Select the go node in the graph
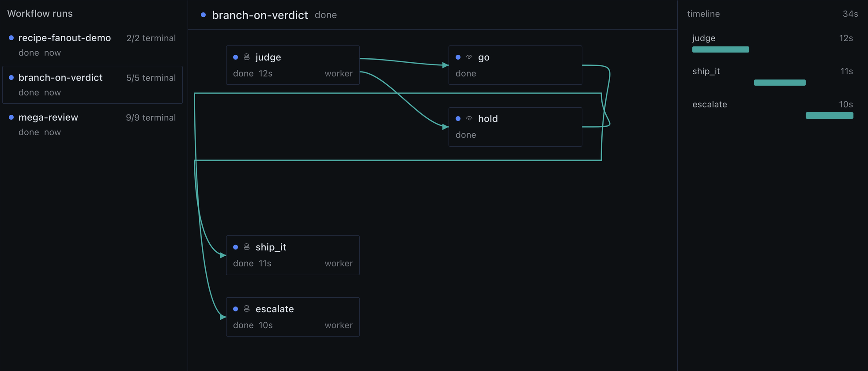The width and height of the screenshot is (868, 371). (x=515, y=65)
